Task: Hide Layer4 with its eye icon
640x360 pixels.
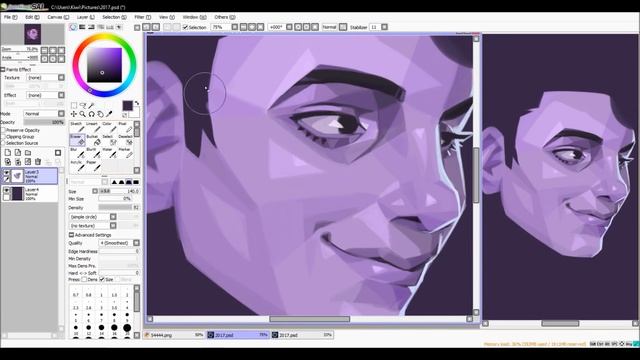Action: pos(6,190)
